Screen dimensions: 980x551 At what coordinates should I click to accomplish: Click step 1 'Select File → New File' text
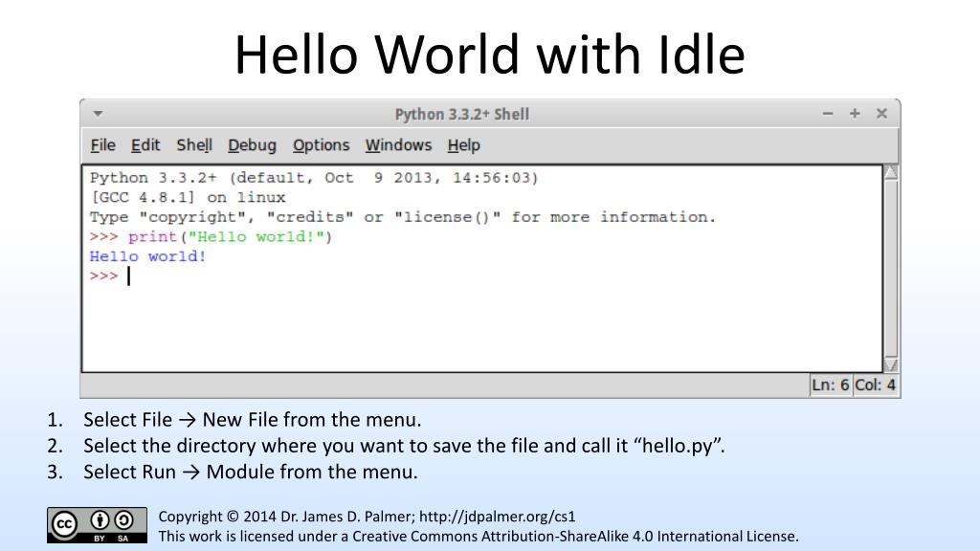coord(253,420)
